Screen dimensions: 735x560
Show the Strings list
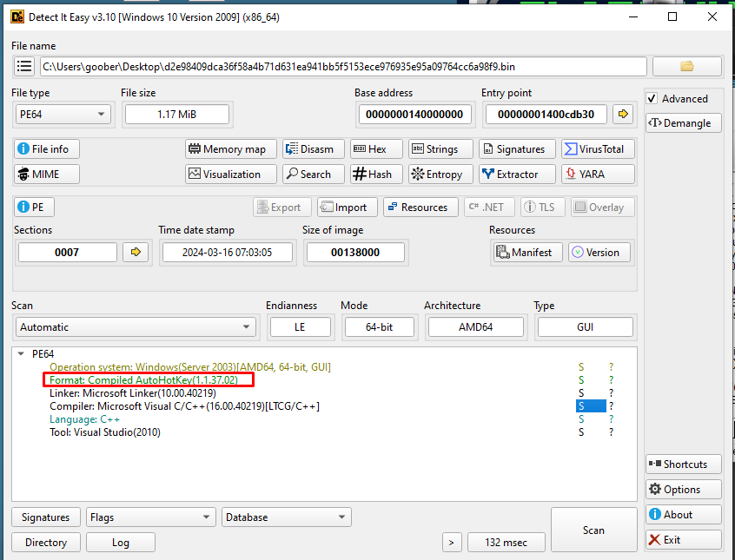(x=440, y=149)
